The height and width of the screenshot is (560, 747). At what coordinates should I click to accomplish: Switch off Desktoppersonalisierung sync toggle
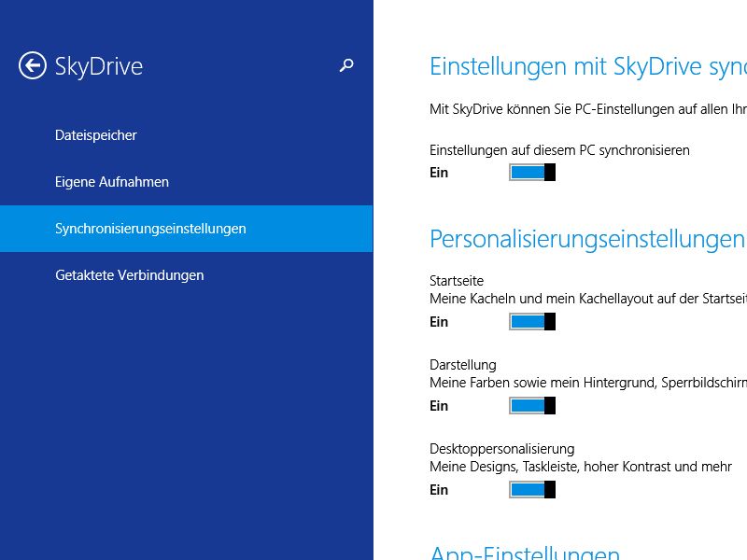tap(532, 489)
